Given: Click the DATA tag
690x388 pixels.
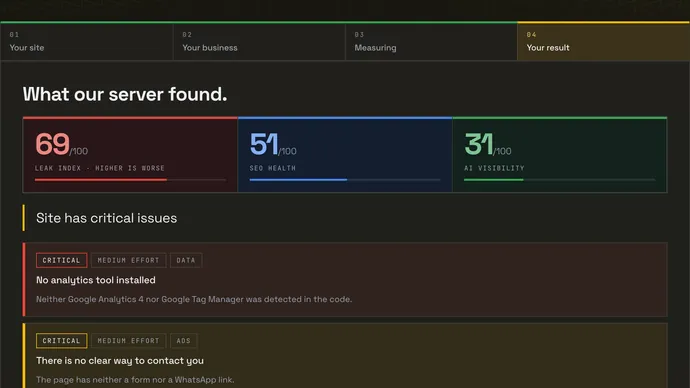Looking at the screenshot, I should (x=186, y=260).
